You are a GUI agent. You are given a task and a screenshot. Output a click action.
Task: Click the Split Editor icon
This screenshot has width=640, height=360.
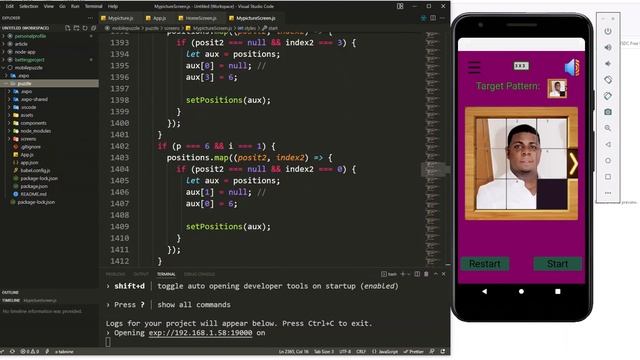433,18
